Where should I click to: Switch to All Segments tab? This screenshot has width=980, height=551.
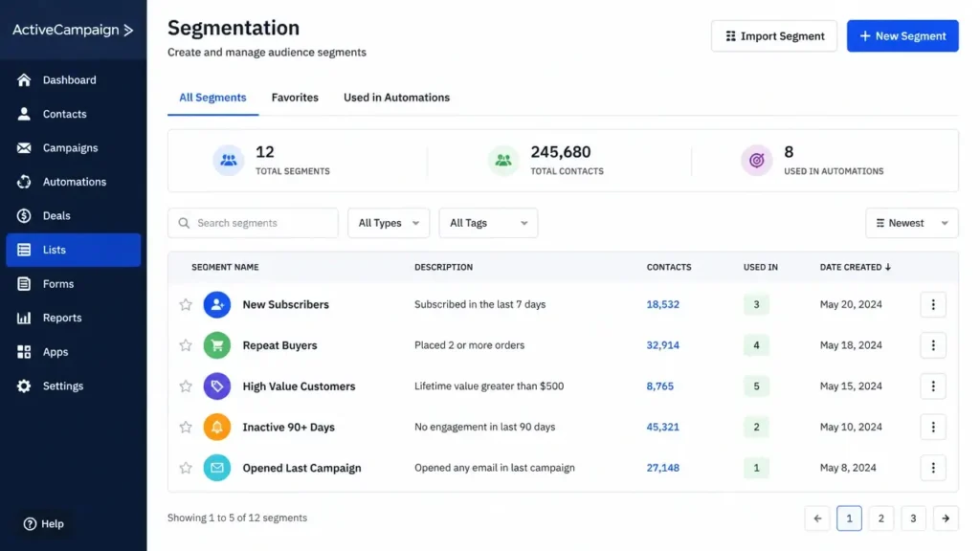coord(212,98)
